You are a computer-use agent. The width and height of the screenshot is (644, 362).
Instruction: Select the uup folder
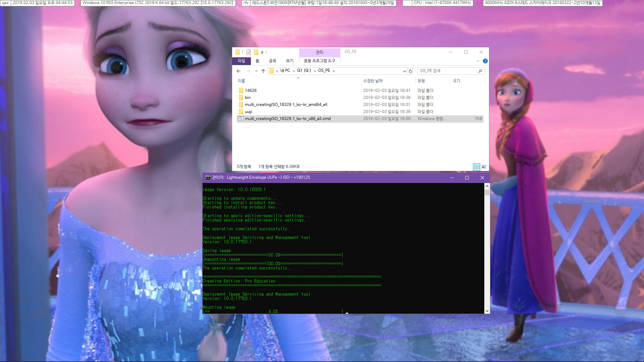point(248,112)
